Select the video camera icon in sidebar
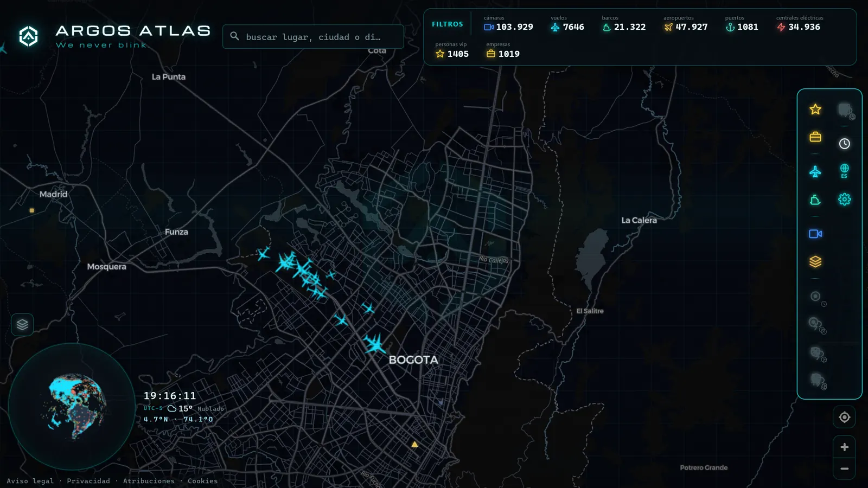 coord(815,234)
